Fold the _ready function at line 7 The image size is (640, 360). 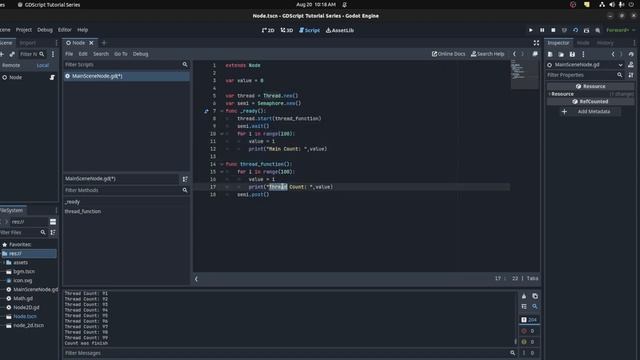222,111
